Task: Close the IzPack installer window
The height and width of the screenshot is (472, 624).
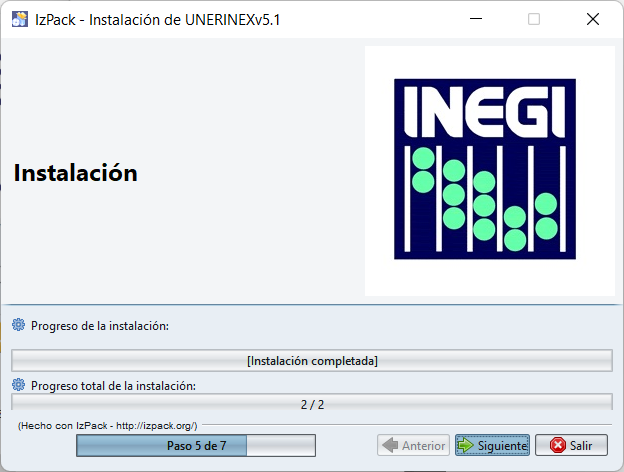Action: (x=593, y=19)
